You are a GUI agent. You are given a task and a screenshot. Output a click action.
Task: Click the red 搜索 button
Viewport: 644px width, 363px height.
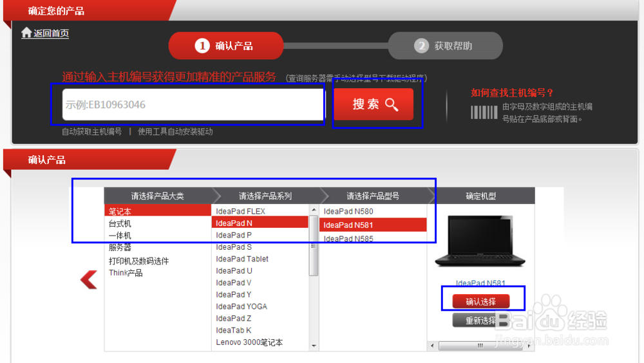tap(374, 104)
